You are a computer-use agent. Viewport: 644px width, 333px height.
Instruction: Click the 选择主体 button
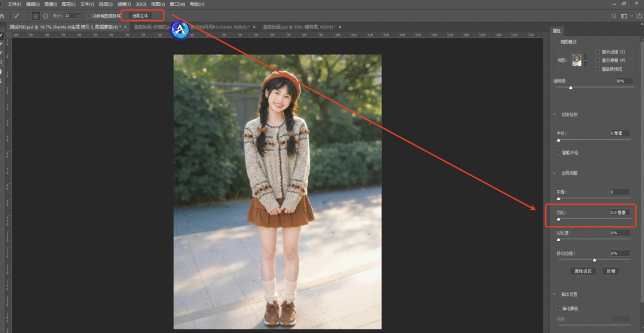[140, 15]
